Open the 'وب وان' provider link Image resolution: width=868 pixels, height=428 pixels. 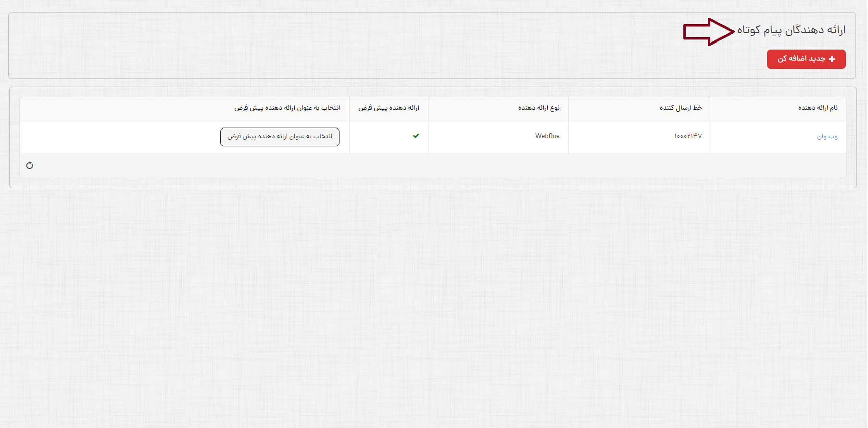click(x=827, y=137)
